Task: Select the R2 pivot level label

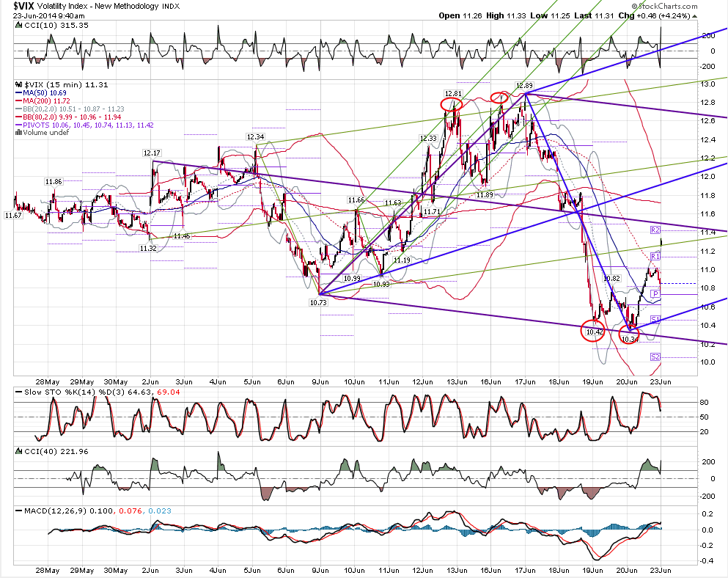Action: (655, 230)
